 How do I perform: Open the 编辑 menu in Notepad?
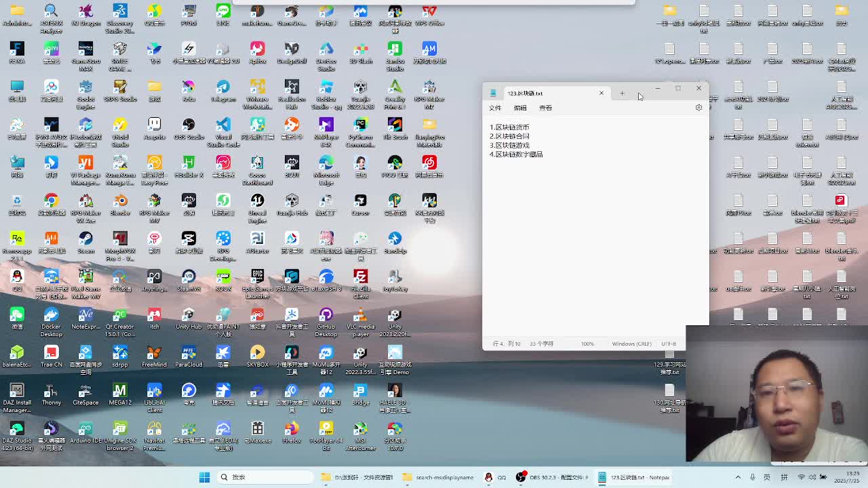(520, 108)
